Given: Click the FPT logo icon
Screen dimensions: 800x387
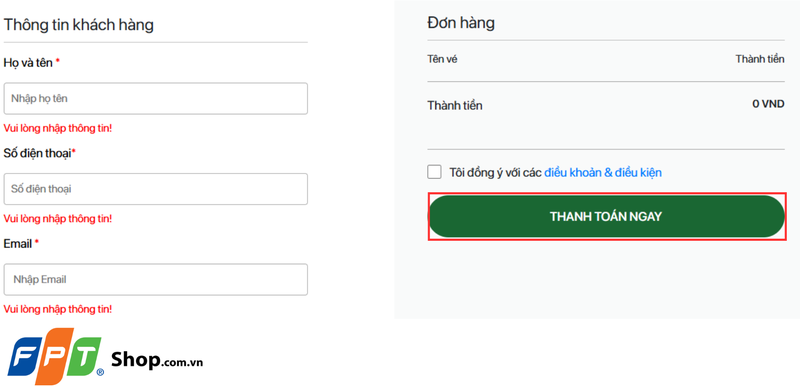Looking at the screenshot, I should 56,356.
